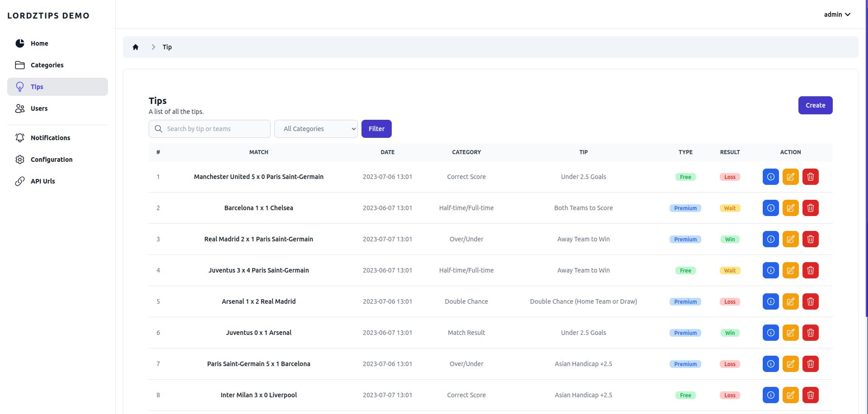The image size is (868, 414).
Task: Delete the Real Madrid vs Paris Saint-Germain tip
Action: (x=810, y=239)
